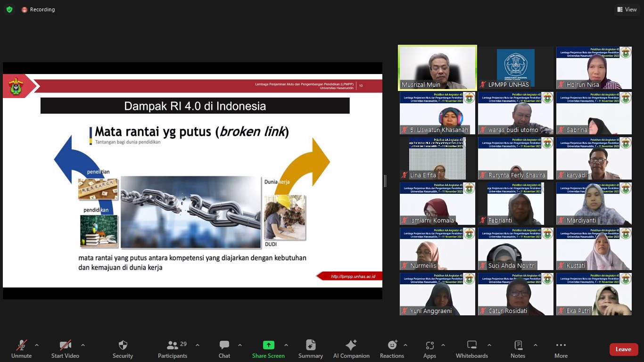This screenshot has height=362, width=644.
Task: Click the green Share Screen icon
Action: (x=268, y=345)
